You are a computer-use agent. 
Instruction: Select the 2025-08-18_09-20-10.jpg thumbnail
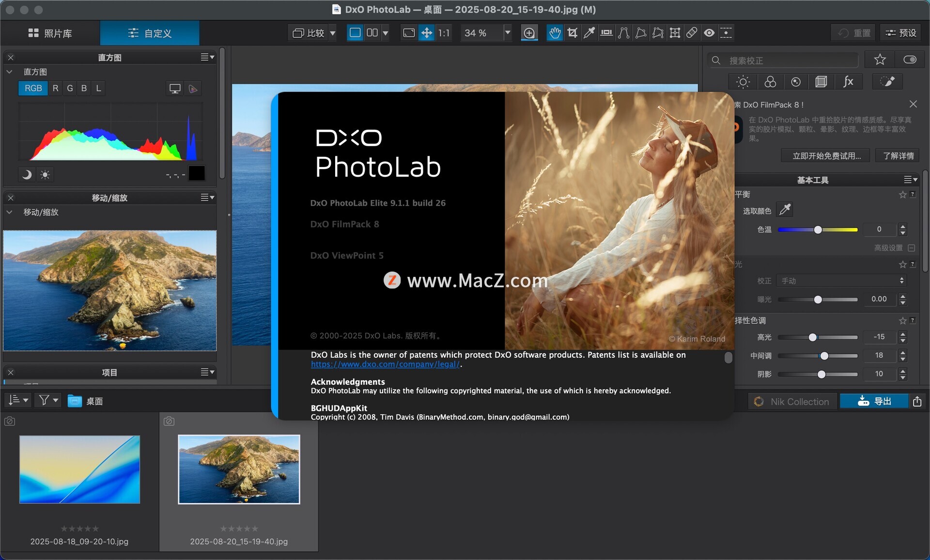(79, 469)
